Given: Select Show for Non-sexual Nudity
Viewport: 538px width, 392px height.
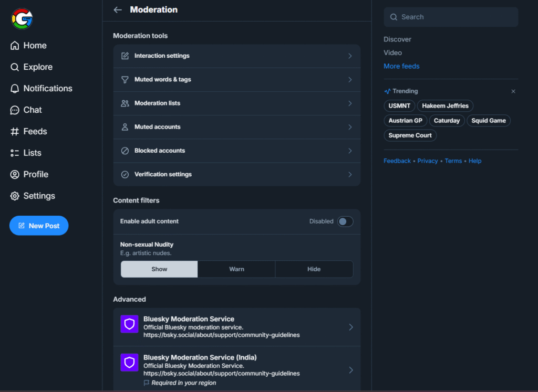Looking at the screenshot, I should coord(159,269).
